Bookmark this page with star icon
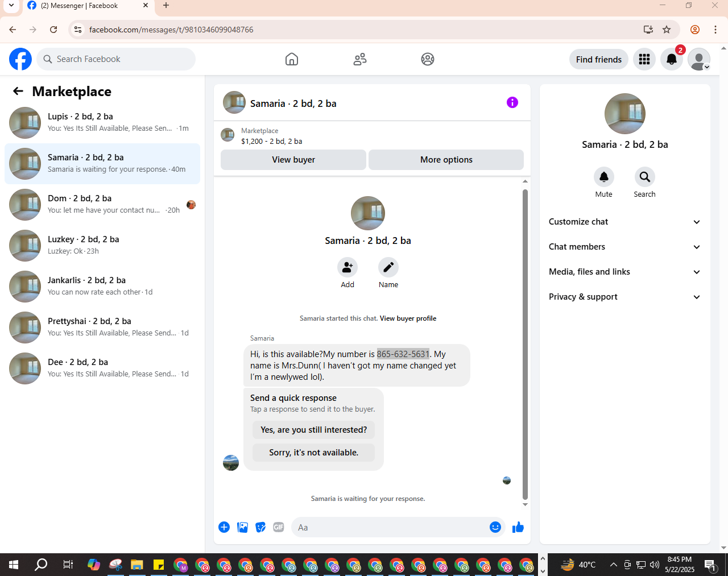728x576 pixels. pyautogui.click(x=667, y=30)
